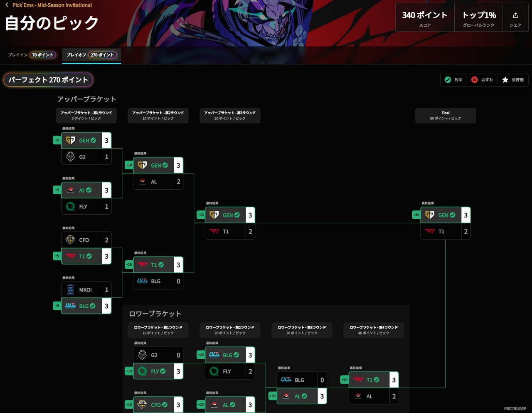Select GEN winner row in Final match
The height and width of the screenshot is (413, 532).
coord(445,215)
